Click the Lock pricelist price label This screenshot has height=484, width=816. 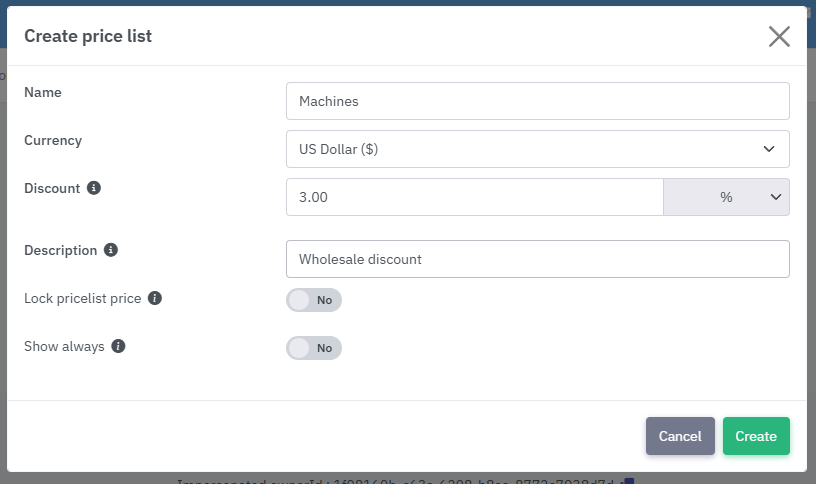(82, 298)
